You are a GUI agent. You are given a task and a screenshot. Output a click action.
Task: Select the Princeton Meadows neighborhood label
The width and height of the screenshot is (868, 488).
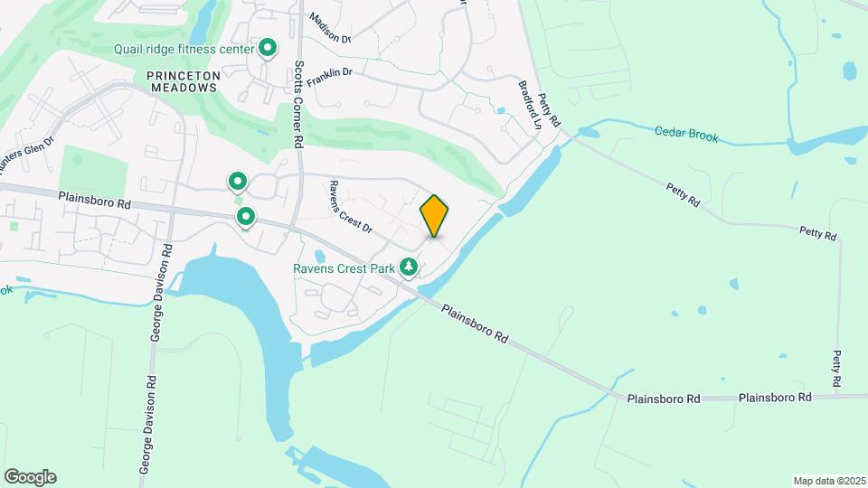[184, 81]
